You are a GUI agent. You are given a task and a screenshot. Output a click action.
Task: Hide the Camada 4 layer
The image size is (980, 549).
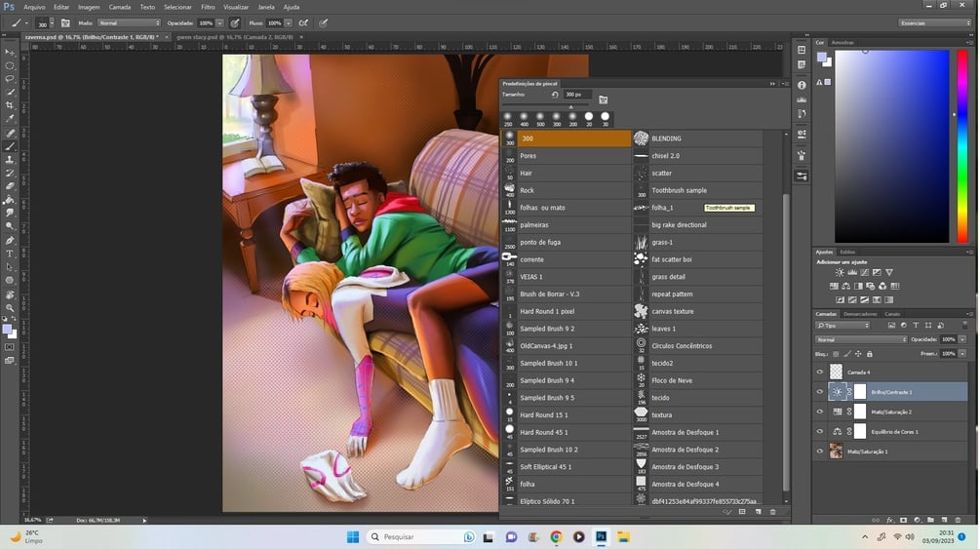[x=820, y=373]
